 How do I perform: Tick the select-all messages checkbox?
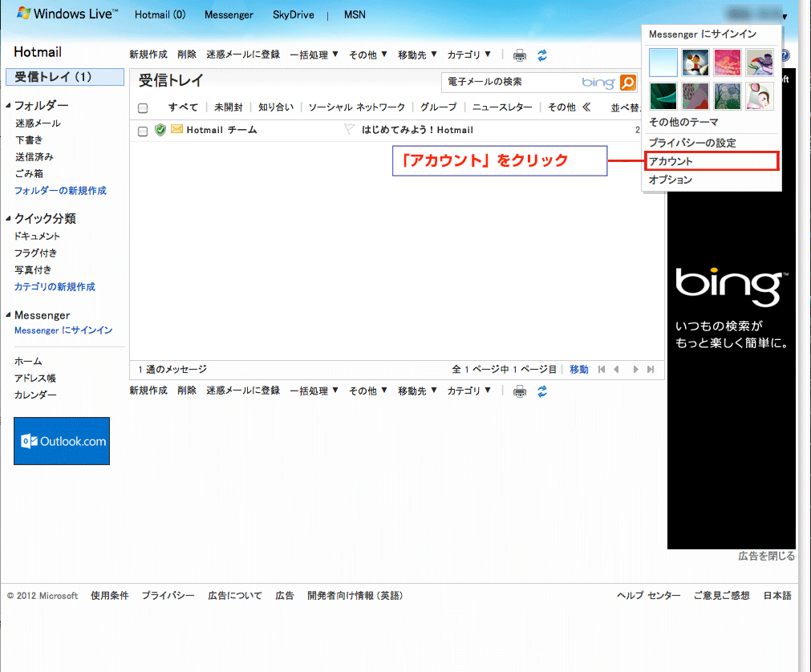tap(143, 107)
